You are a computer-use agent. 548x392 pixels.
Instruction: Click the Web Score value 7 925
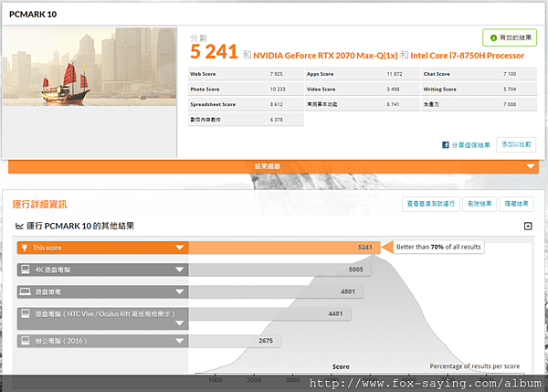[x=276, y=74]
